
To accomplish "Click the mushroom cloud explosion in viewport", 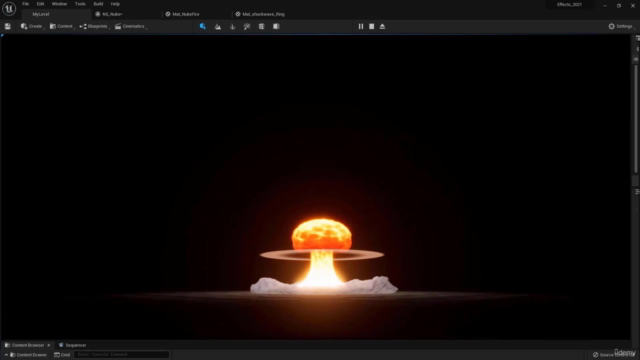I will 322,253.
